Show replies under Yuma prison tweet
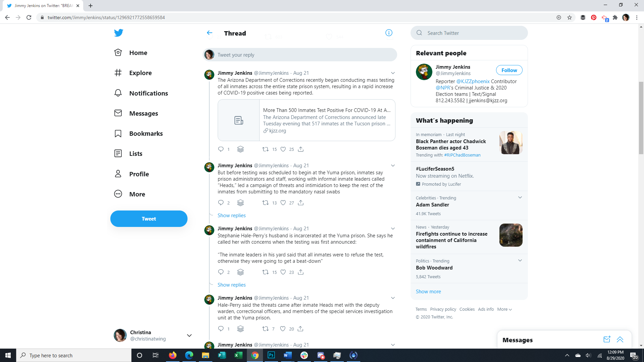The width and height of the screenshot is (644, 362). point(231,216)
